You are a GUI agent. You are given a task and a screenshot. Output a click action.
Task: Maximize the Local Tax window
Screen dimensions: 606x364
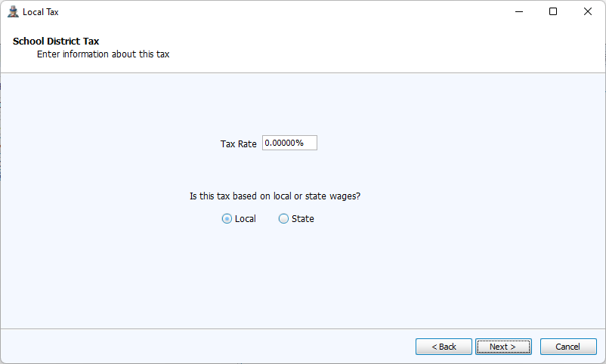553,12
